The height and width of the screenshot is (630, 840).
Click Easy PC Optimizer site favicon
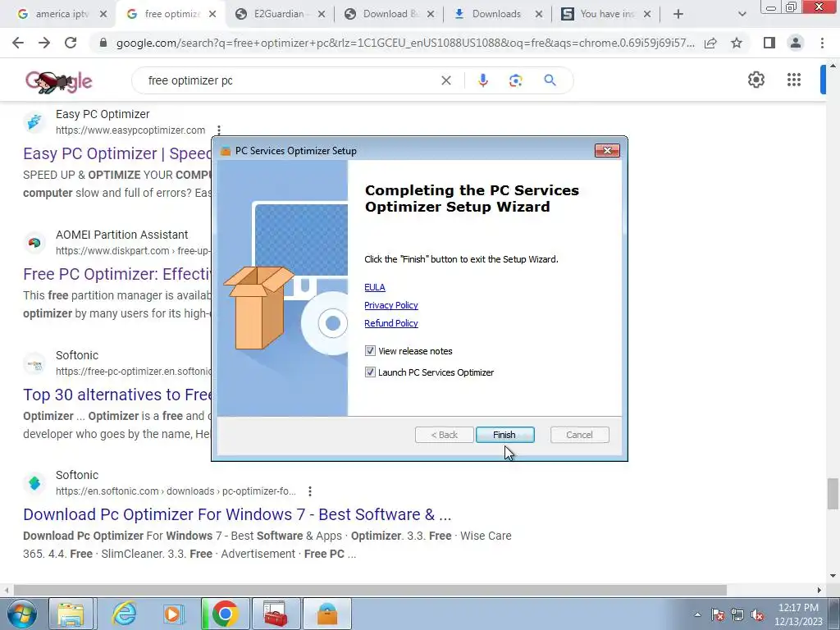(x=34, y=122)
